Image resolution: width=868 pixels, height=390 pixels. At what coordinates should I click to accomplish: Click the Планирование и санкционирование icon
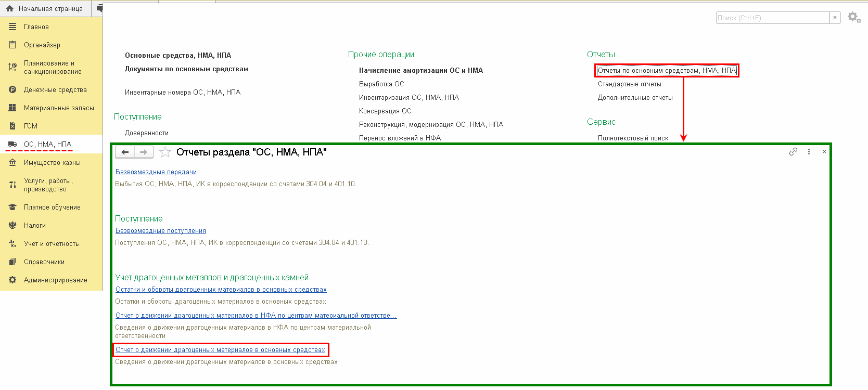12,67
